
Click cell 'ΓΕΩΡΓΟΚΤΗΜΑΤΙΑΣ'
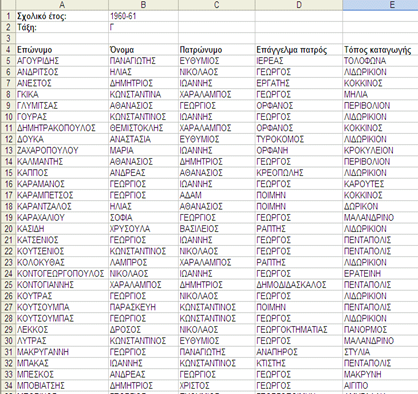click(x=299, y=330)
